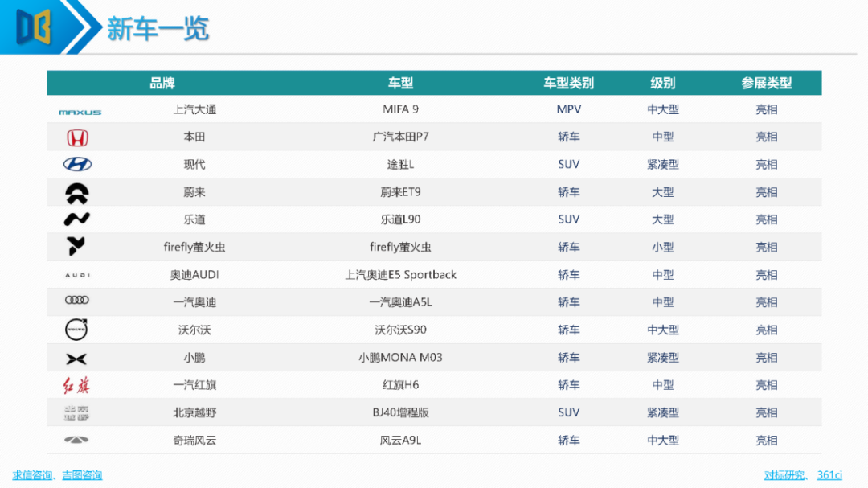Click the NIO brand logo

coord(77,193)
